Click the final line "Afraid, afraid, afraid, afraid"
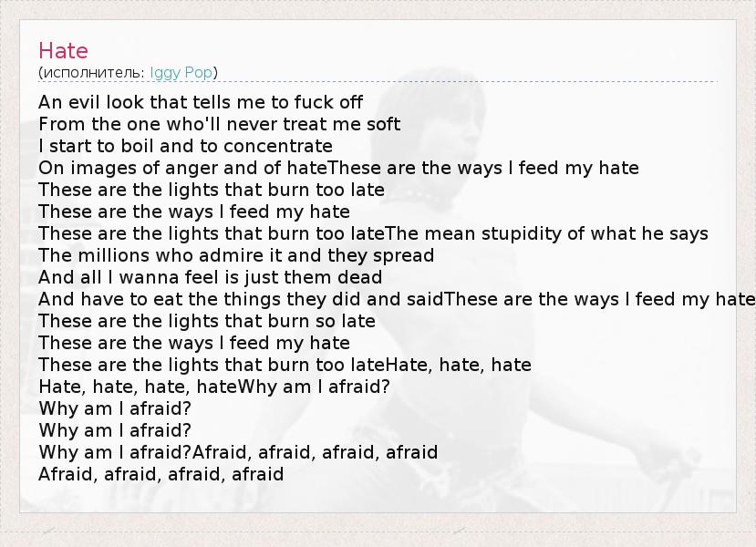 (161, 474)
